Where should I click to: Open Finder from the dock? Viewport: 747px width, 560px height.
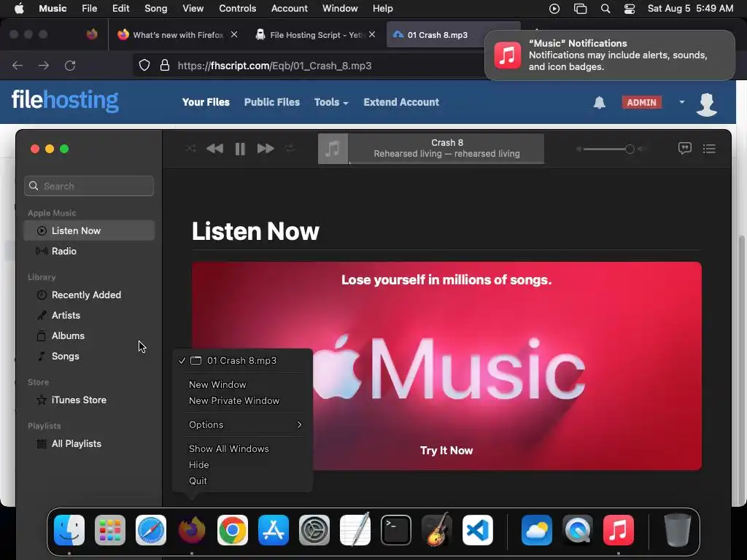pyautogui.click(x=69, y=530)
